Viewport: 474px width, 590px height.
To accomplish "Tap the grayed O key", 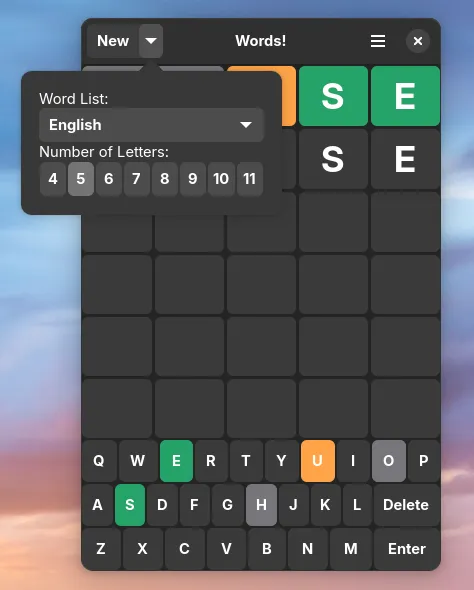I will click(x=389, y=461).
